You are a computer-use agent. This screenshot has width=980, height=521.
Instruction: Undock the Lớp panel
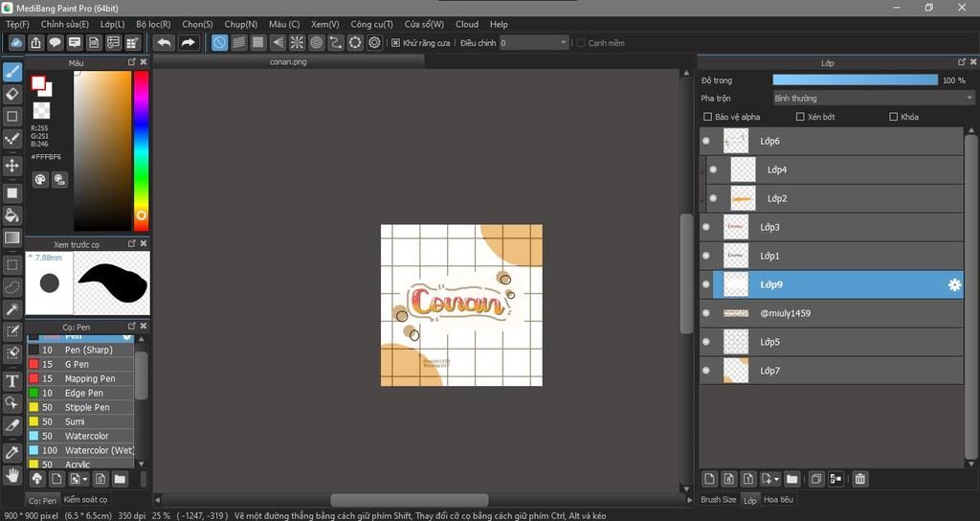962,62
